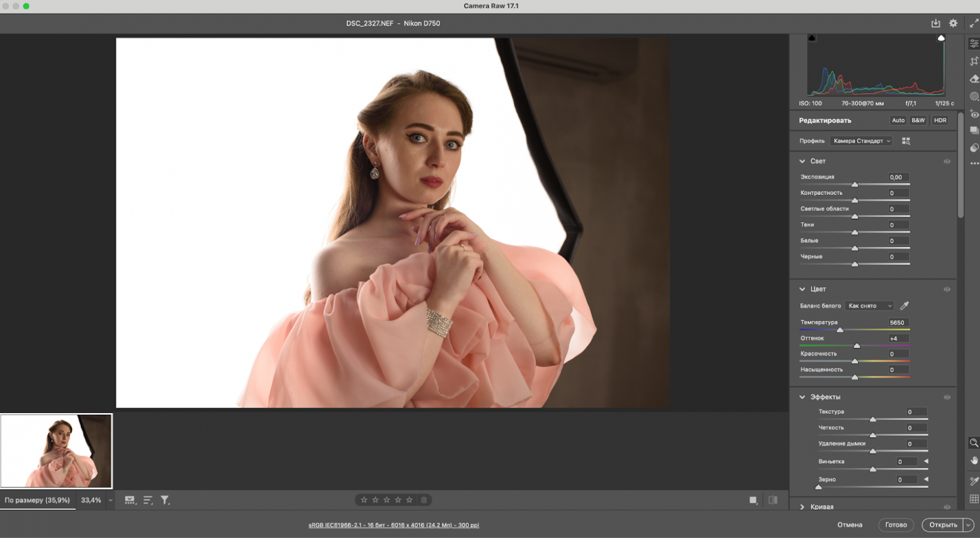Screen dimensions: 980x538
Task: Mark image for deletion trash icon
Action: click(424, 500)
